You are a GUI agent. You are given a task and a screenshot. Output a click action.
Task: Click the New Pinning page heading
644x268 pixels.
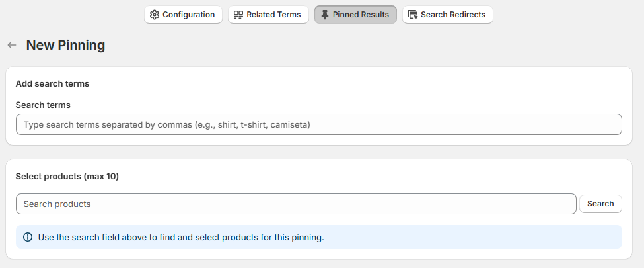(x=65, y=45)
